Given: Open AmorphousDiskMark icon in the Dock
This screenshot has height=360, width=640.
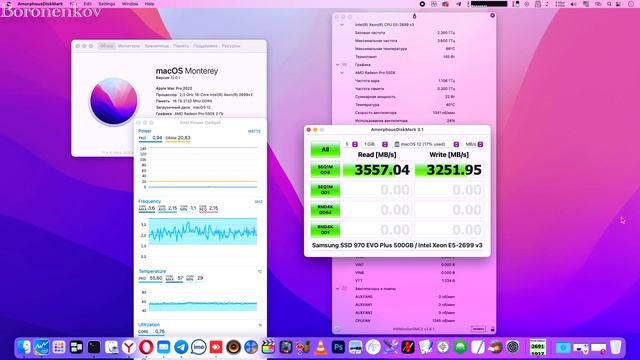Looking at the screenshot, I should 538,347.
